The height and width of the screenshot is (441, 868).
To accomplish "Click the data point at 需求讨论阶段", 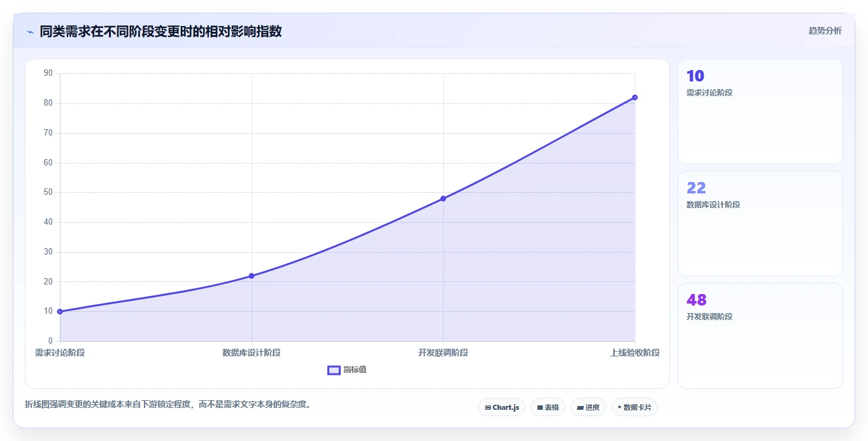I will [x=60, y=312].
